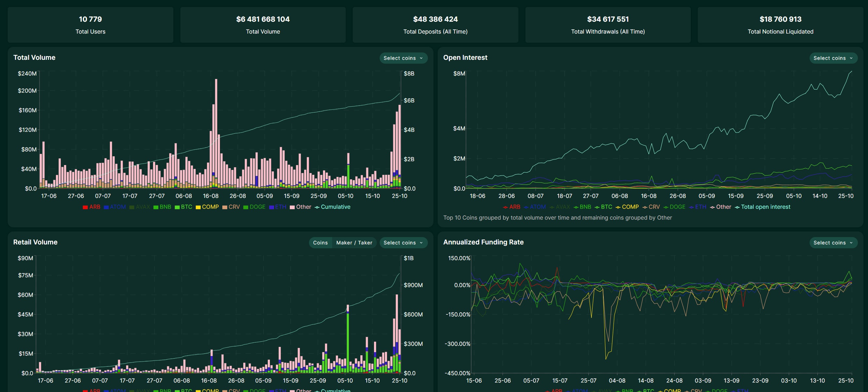Toggle Total open interest legend entry

pyautogui.click(x=762, y=207)
